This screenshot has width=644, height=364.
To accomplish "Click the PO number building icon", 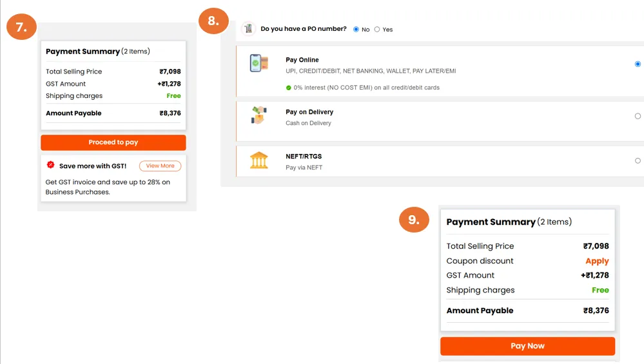I will [248, 29].
